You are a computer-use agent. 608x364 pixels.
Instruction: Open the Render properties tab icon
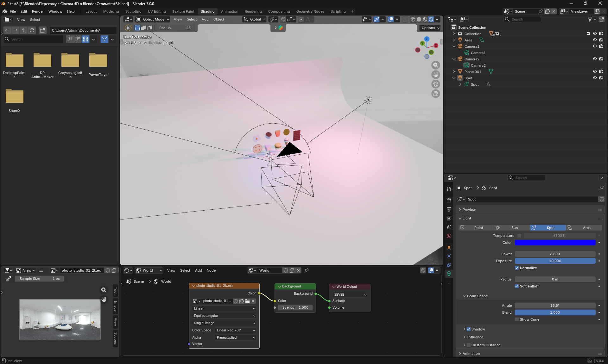(449, 201)
